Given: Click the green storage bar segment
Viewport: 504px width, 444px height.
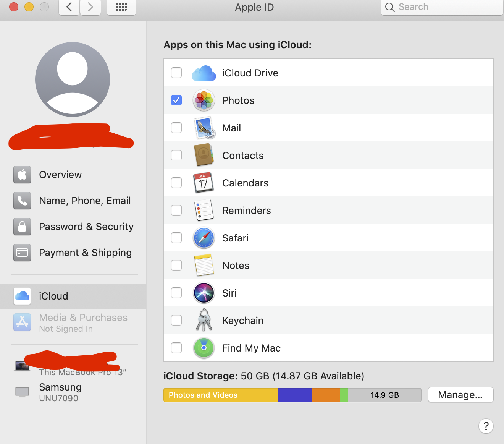Looking at the screenshot, I should click(x=344, y=395).
